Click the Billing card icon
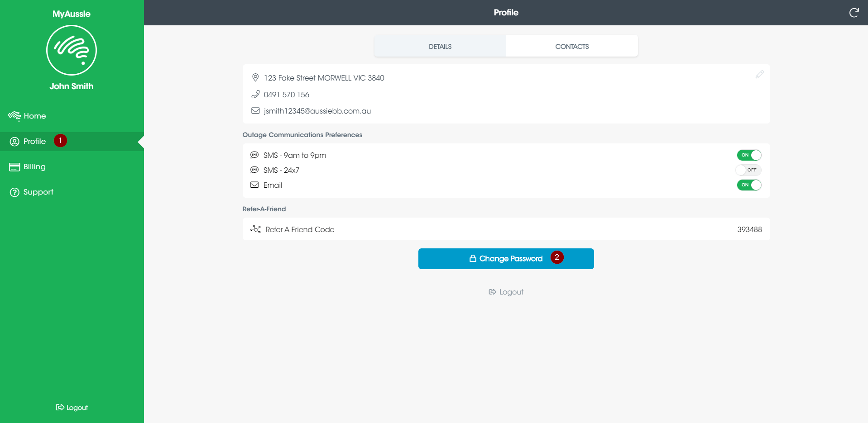This screenshot has height=423, width=868. pyautogui.click(x=14, y=166)
